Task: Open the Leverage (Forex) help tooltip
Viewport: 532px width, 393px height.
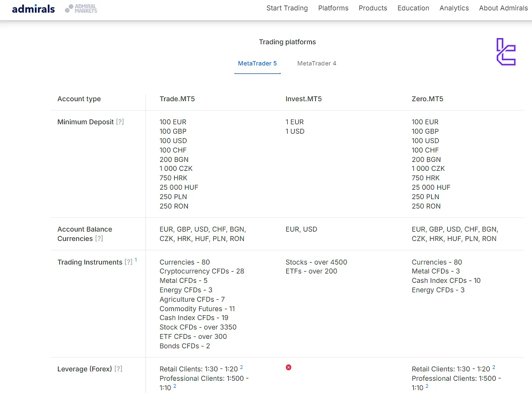Action: [118, 369]
